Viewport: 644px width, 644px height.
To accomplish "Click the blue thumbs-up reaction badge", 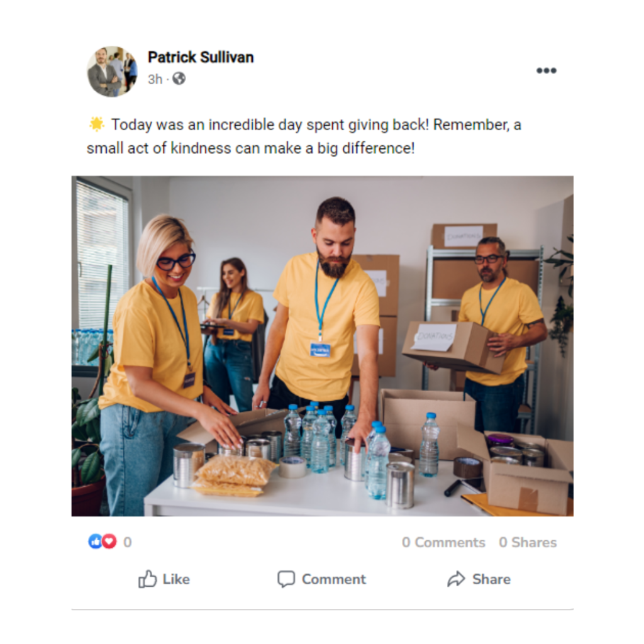I will (95, 541).
